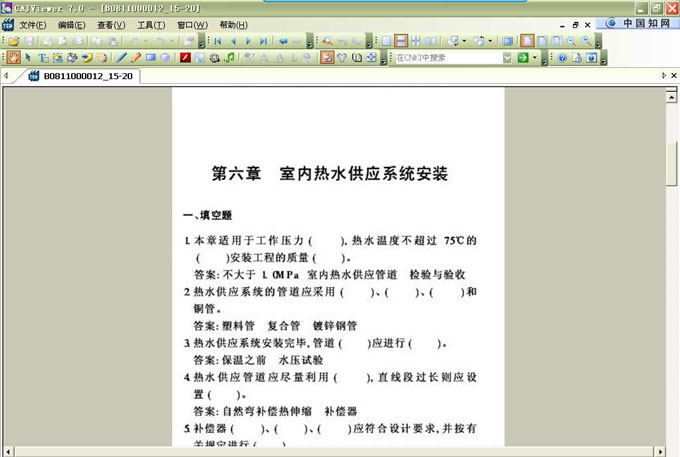Click the red Flash icon

point(185,58)
